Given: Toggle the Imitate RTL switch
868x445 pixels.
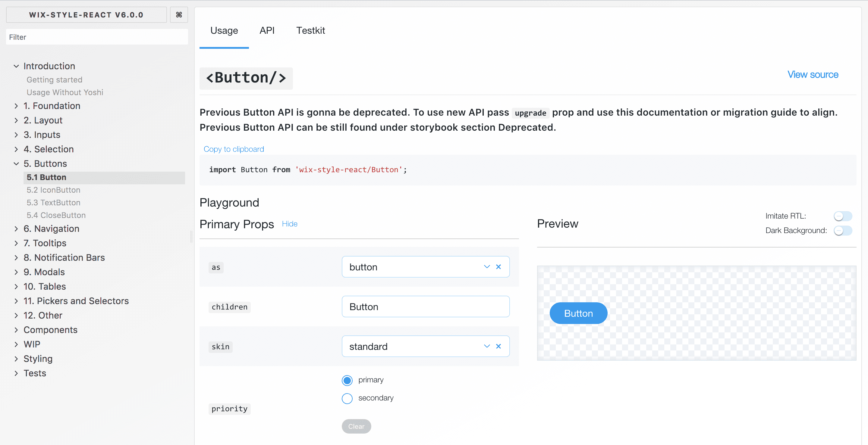Looking at the screenshot, I should pyautogui.click(x=843, y=216).
